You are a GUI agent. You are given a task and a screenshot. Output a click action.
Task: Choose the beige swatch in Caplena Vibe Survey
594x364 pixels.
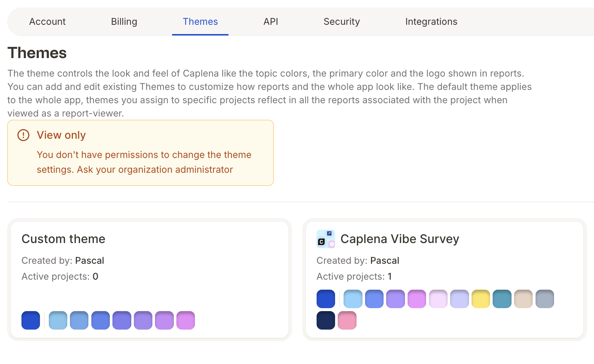tap(523, 299)
